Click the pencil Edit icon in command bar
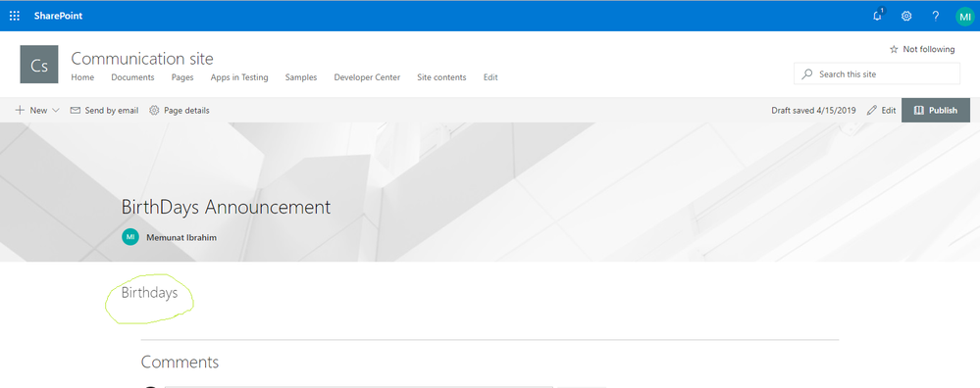 (872, 111)
